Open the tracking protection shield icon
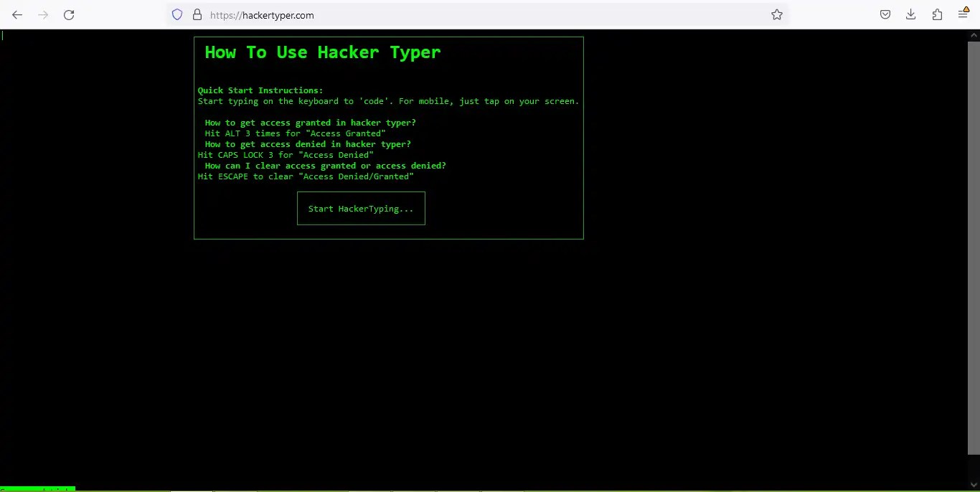 click(177, 14)
